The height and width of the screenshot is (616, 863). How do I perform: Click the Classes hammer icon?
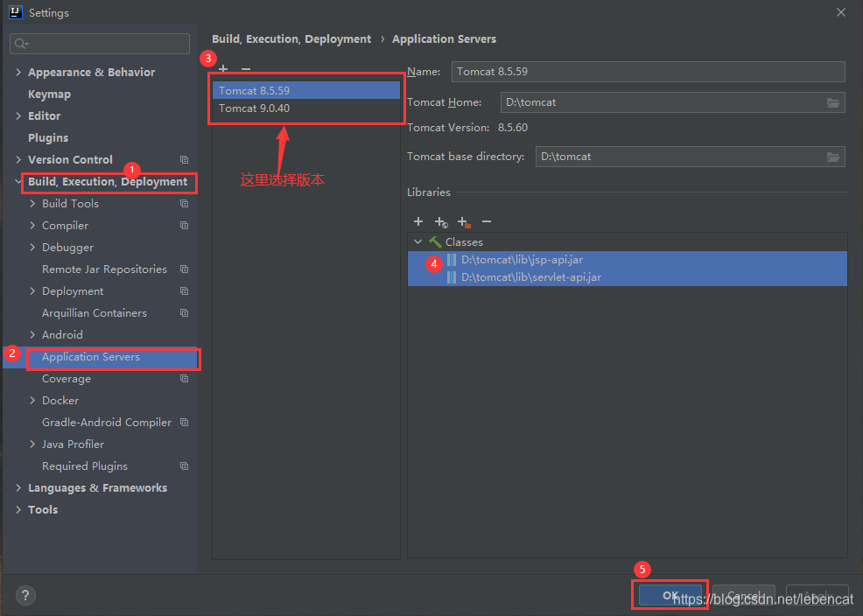click(x=435, y=242)
